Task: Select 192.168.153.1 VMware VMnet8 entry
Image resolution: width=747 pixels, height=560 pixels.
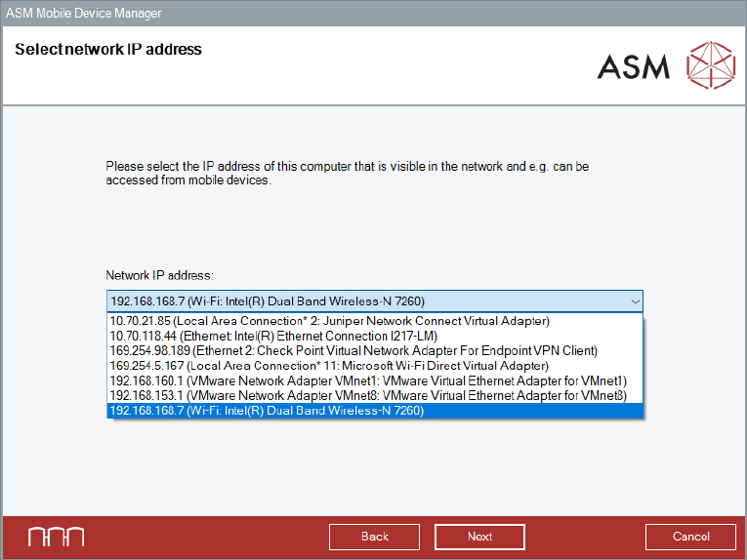Action: coord(375,396)
